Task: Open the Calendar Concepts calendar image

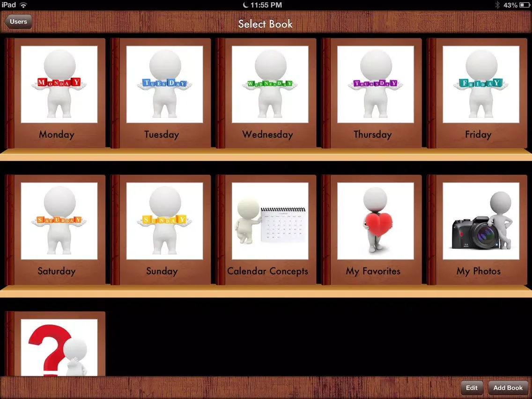Action: pyautogui.click(x=270, y=221)
